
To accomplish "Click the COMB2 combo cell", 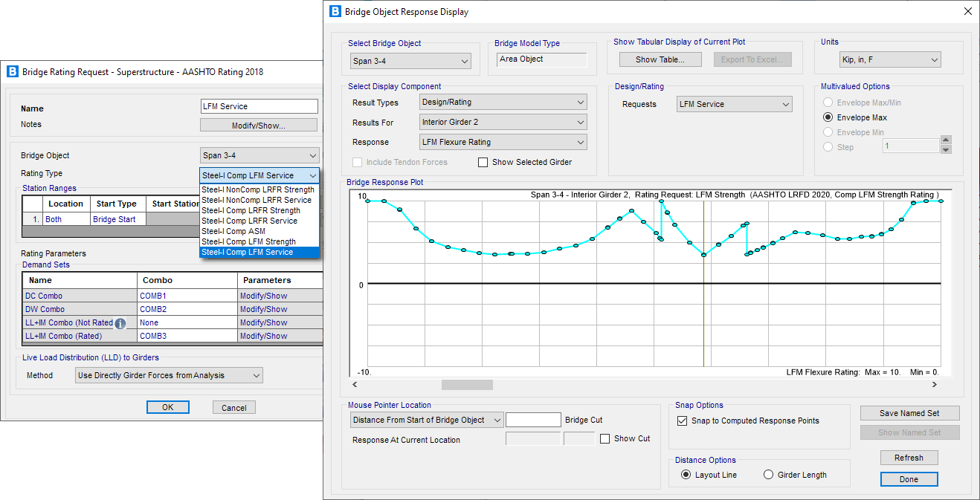I will [187, 309].
